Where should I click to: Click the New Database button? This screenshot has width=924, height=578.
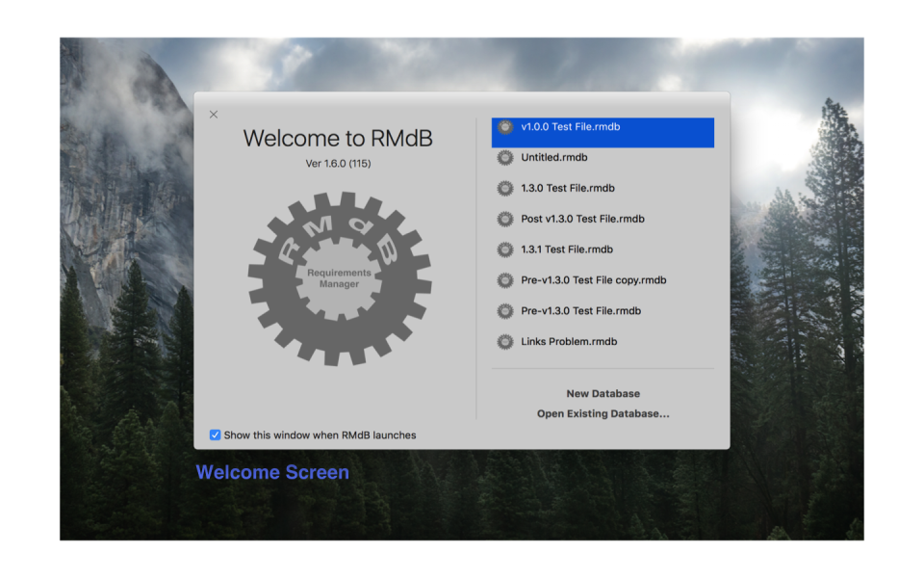pyautogui.click(x=603, y=393)
